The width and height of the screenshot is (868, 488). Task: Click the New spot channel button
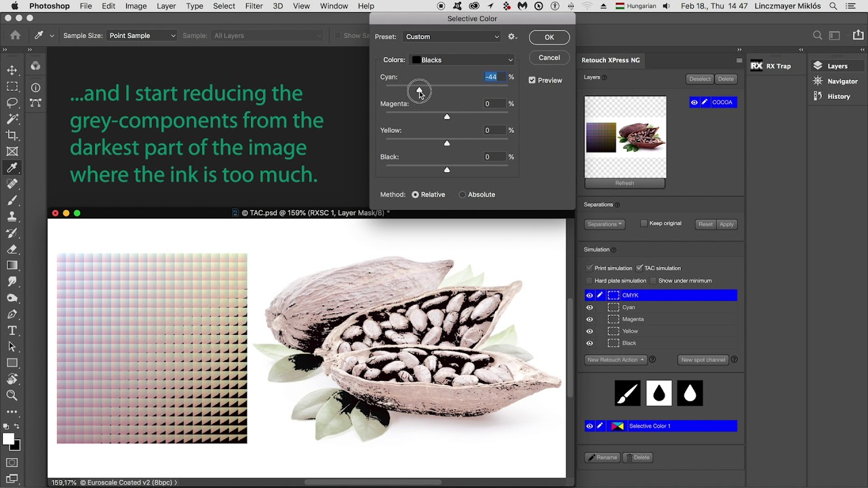click(703, 360)
